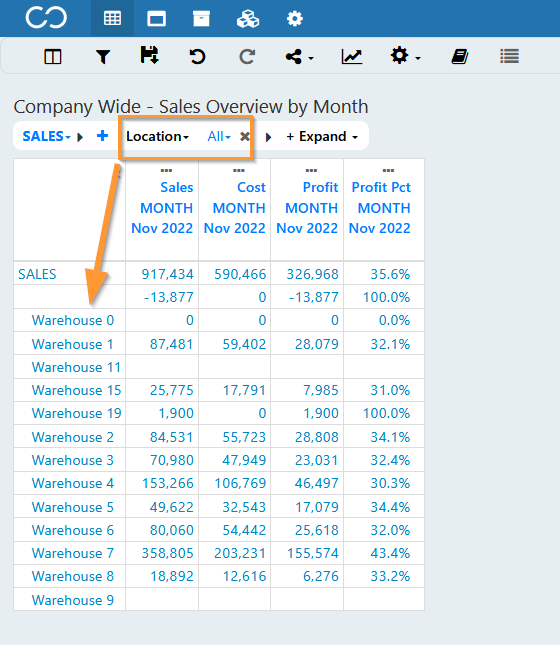The image size is (560, 645).
Task: Click the blue plus add button
Action: pos(102,136)
